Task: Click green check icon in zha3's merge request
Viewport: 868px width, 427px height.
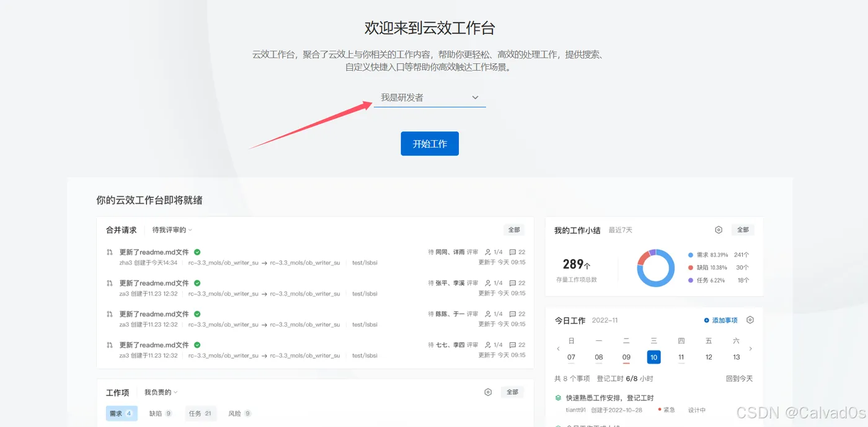Action: (x=197, y=252)
